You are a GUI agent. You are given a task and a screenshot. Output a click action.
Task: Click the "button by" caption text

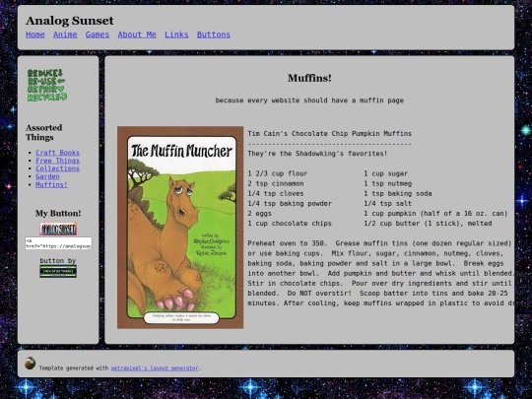pos(58,260)
